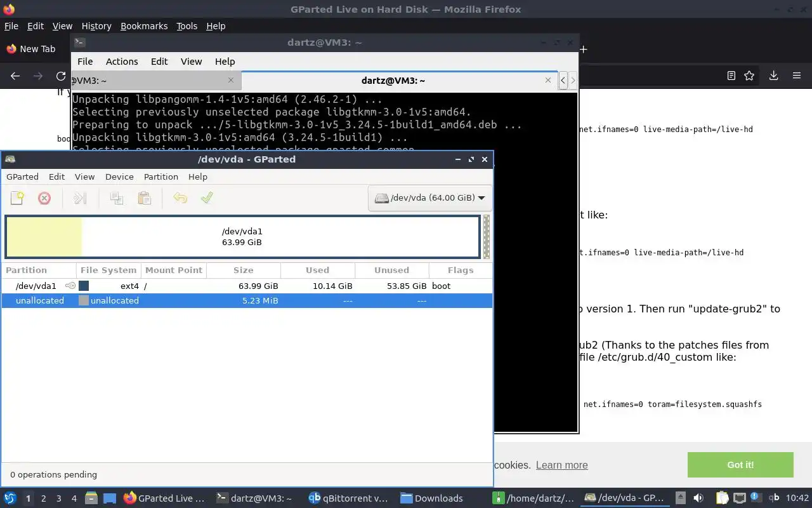Open device selector /dev/vda (64.00 GiB) dropdown

point(429,198)
